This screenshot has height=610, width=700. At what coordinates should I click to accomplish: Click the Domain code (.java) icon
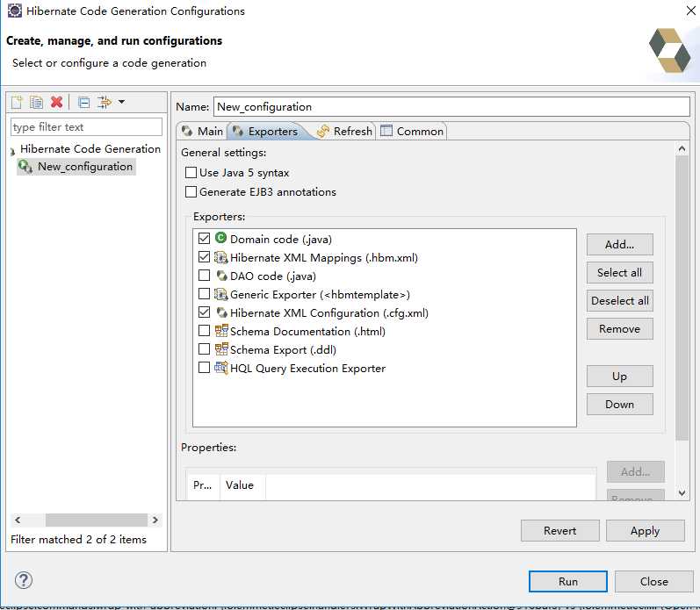coord(220,238)
